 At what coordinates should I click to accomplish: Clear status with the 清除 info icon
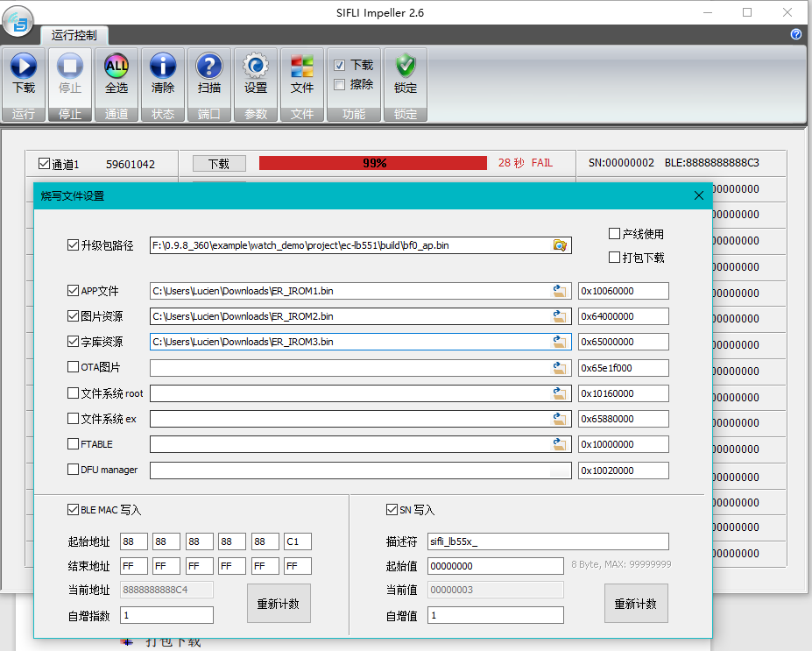[163, 67]
